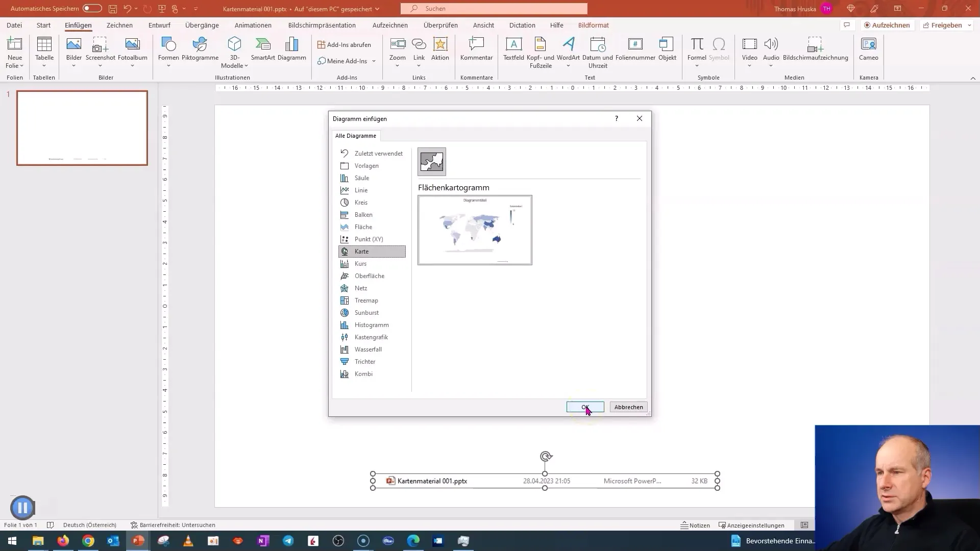Image resolution: width=980 pixels, height=551 pixels.
Task: Click Abbrechen to cancel chart dialog
Action: 628,407
